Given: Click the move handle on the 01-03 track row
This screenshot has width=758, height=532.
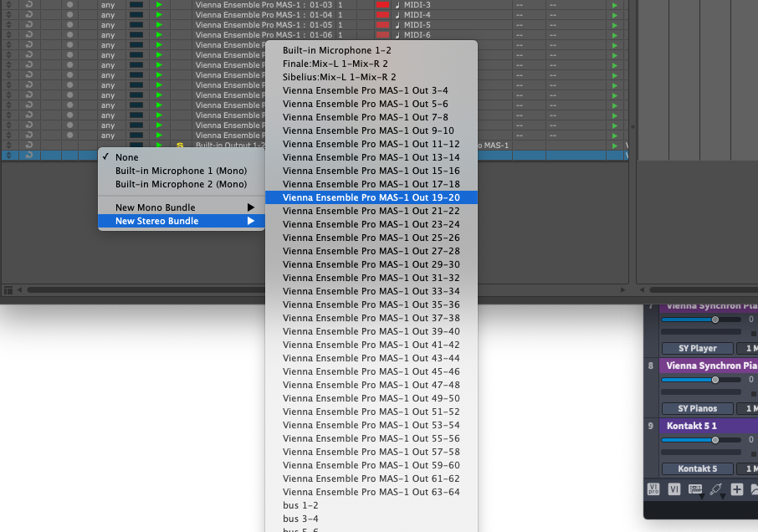Looking at the screenshot, I should click(8, 5).
